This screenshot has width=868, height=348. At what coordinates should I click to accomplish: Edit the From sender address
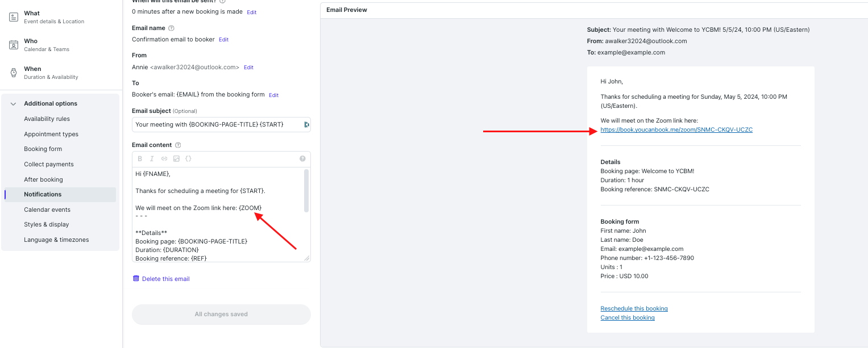point(248,67)
